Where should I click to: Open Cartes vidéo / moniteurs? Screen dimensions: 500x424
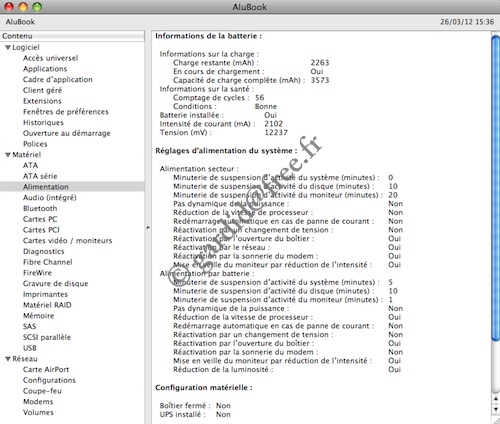point(67,241)
